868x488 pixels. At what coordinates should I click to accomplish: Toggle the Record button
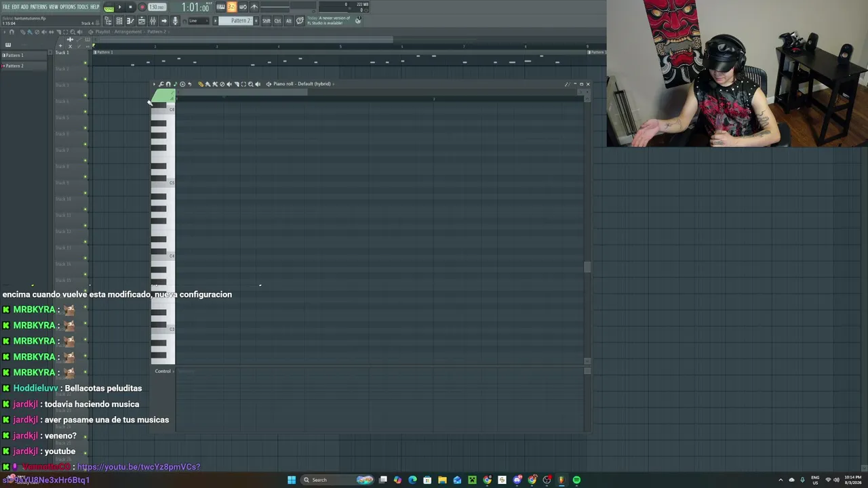point(142,7)
